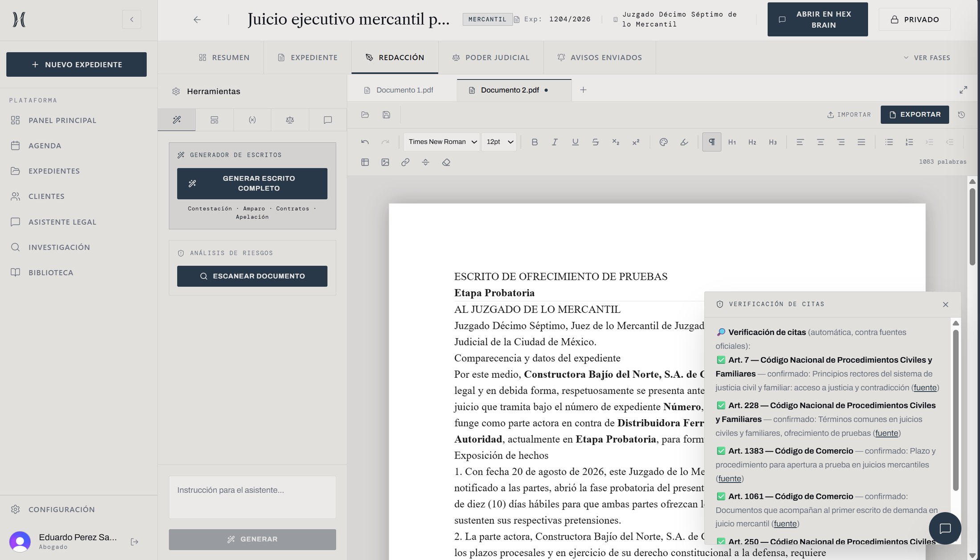Screen dimensions: 980x560
Task: Save document with the floppy disk icon
Action: pos(386,114)
